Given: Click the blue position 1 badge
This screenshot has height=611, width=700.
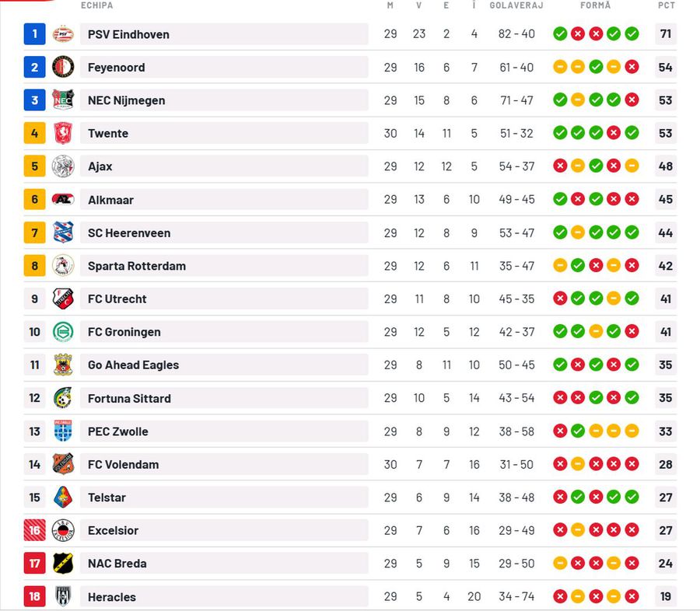Looking at the screenshot, I should pos(35,34).
